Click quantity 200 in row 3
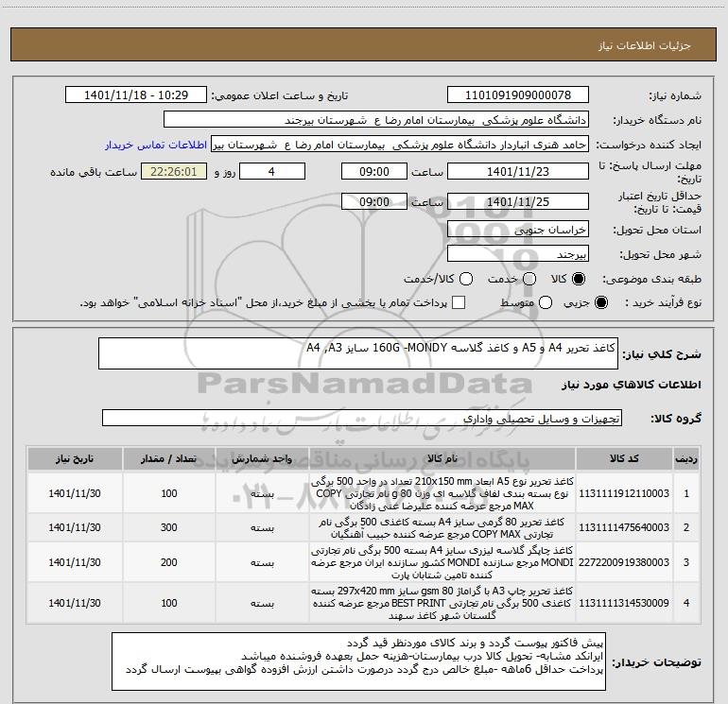Viewport: 728px width, 704px height. click(x=169, y=562)
